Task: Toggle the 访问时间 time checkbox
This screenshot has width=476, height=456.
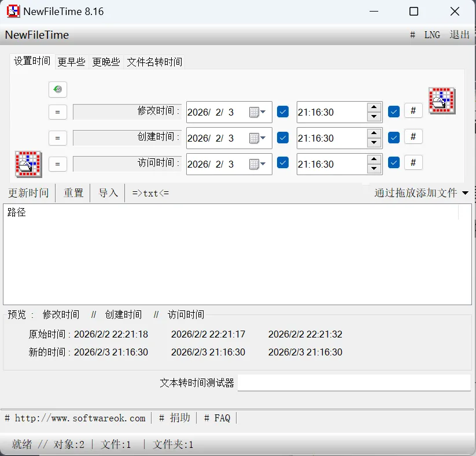Action: 394,162
